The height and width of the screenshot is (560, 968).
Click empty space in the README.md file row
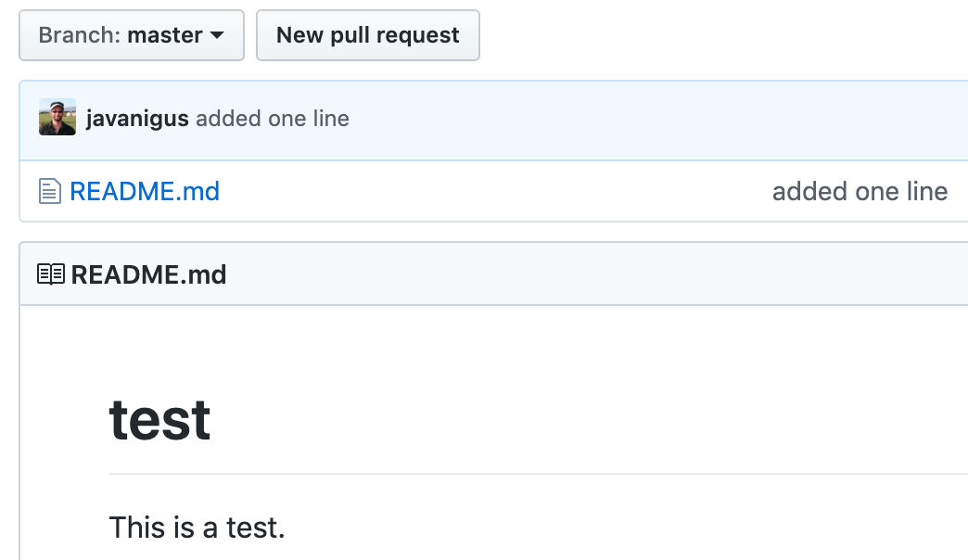coord(494,191)
